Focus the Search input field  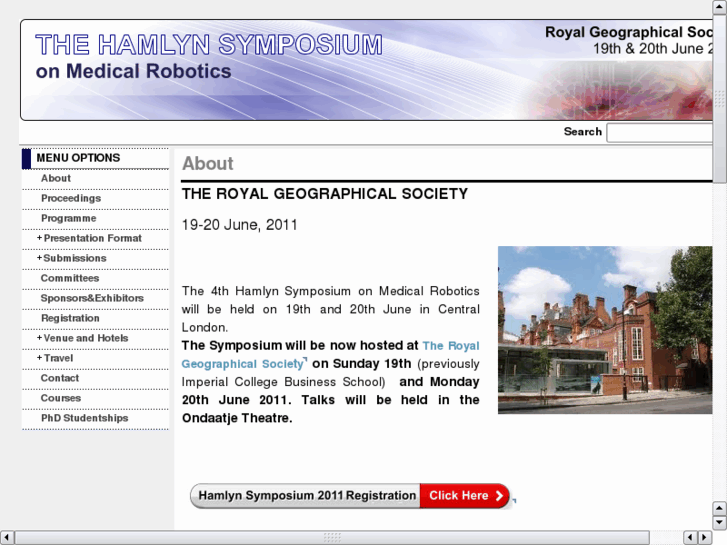(x=659, y=133)
